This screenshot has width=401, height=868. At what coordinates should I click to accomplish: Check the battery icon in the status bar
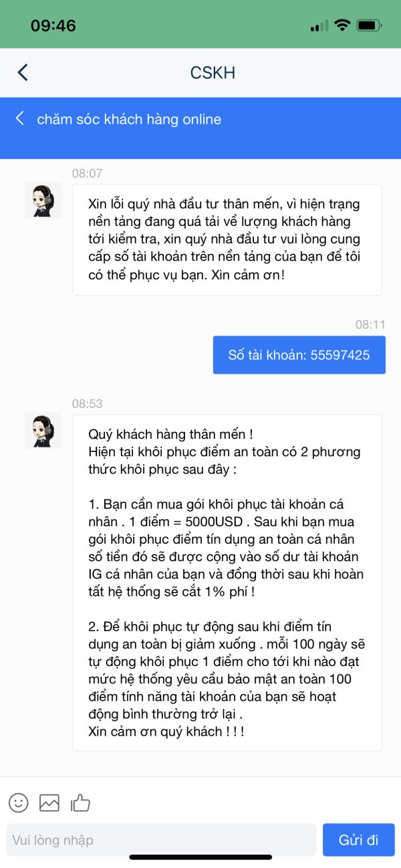pyautogui.click(x=370, y=25)
